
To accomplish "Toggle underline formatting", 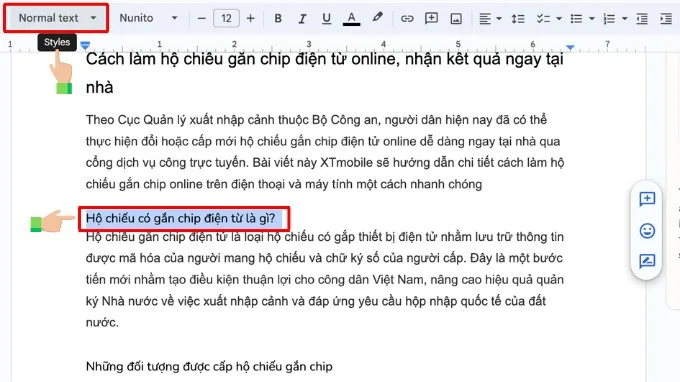I will point(327,18).
